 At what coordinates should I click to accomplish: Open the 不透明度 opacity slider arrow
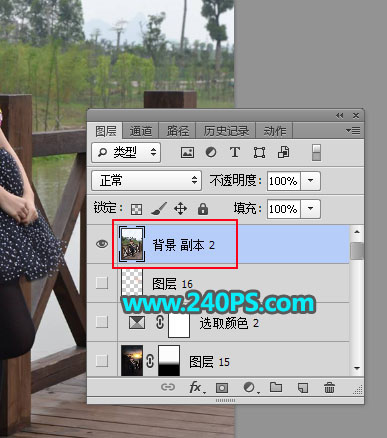(x=311, y=181)
